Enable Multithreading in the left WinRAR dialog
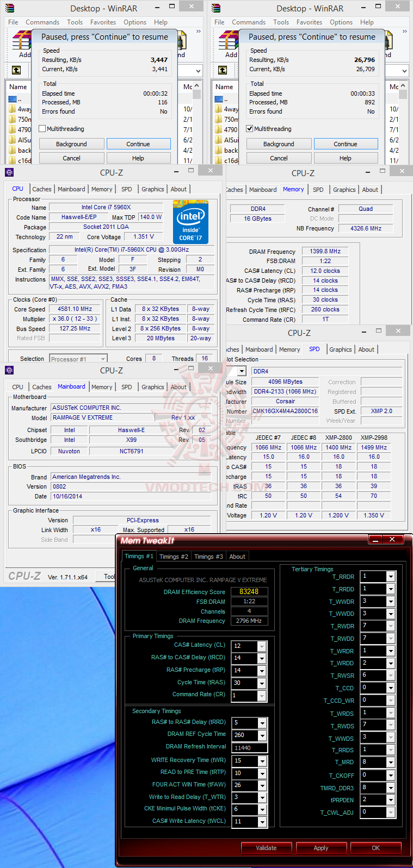This screenshot has width=413, height=868. (x=42, y=129)
